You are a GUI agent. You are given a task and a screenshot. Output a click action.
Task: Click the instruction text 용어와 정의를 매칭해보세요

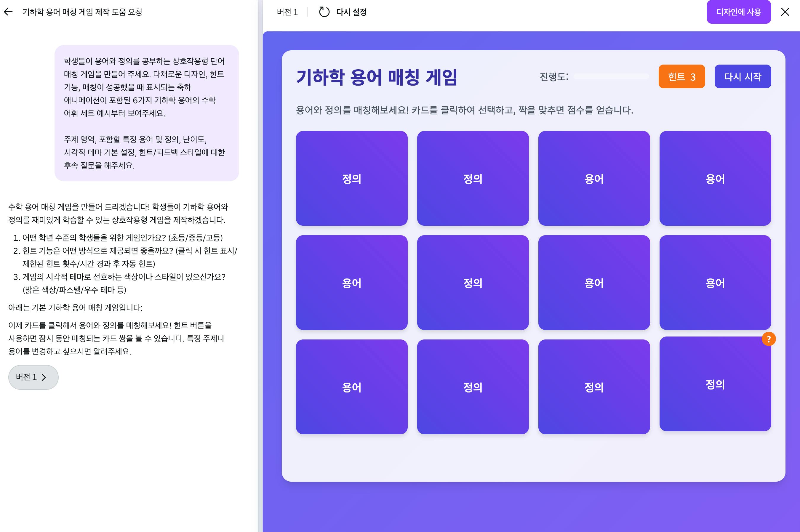[464, 110]
